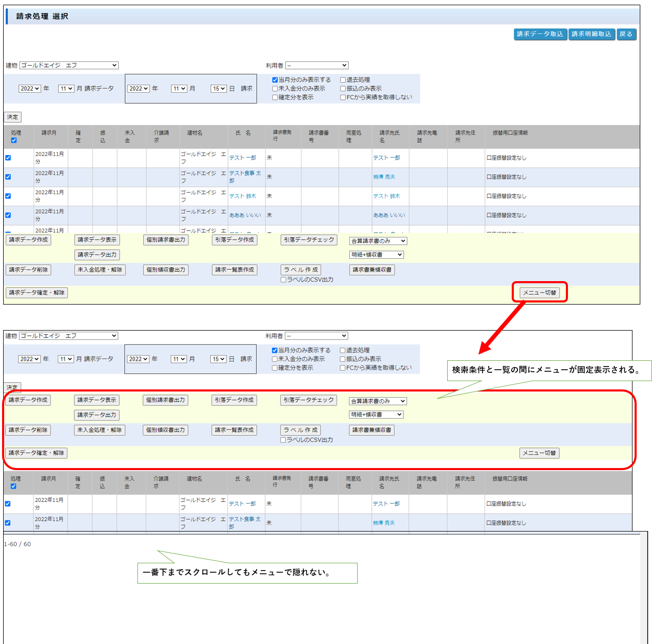Image resolution: width=658 pixels, height=644 pixels.
Task: Open テスト 鈴木 link in the 氏名 column
Action: pos(243,196)
